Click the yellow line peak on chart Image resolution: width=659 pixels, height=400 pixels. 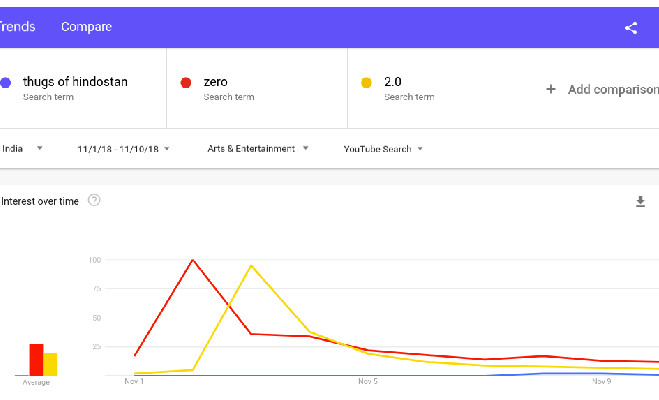tap(251, 266)
